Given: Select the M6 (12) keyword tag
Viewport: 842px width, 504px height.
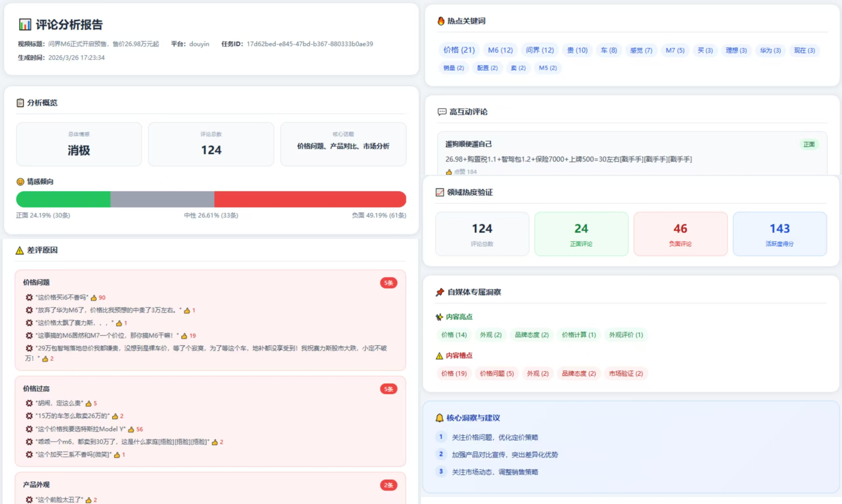Looking at the screenshot, I should [500, 50].
